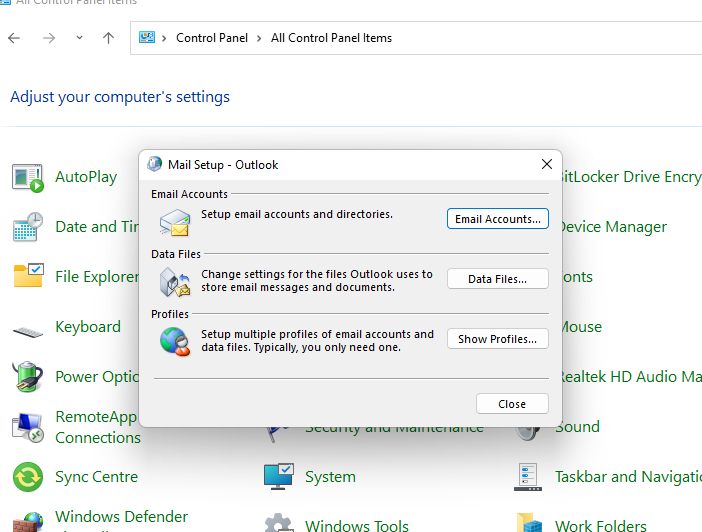Open Windows Defender link
Screen dimensions: 702x532
122,517
